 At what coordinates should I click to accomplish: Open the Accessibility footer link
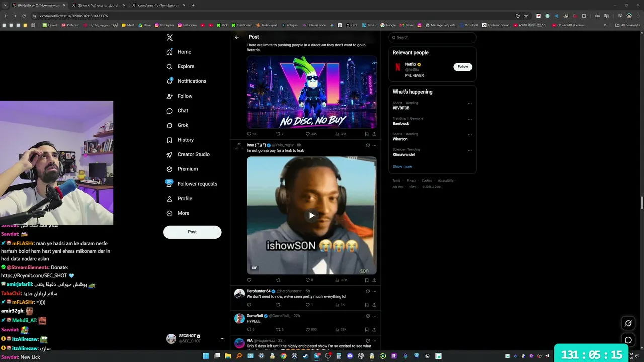(446, 180)
